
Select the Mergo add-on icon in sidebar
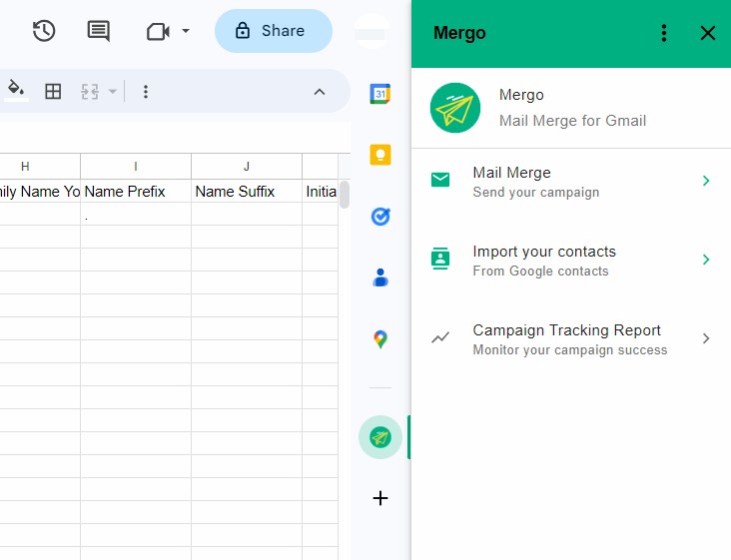click(x=380, y=437)
